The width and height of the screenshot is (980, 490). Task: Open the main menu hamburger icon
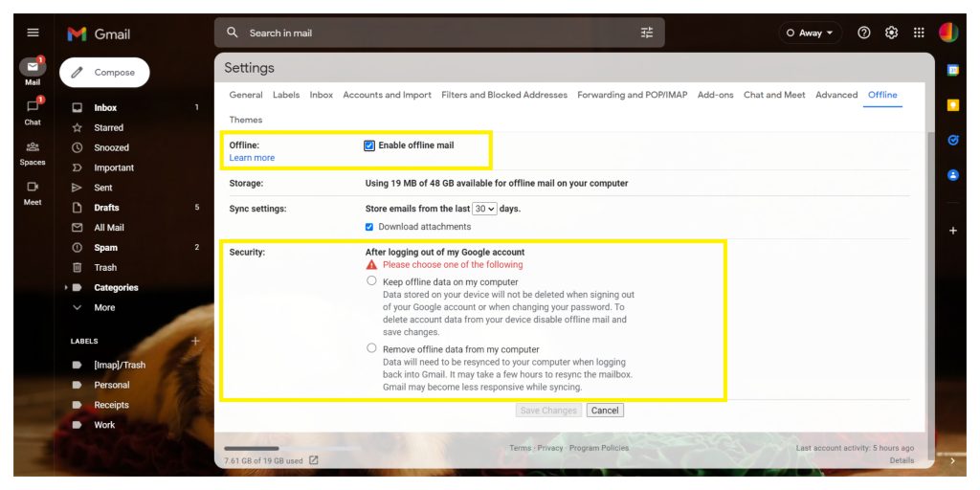[33, 33]
